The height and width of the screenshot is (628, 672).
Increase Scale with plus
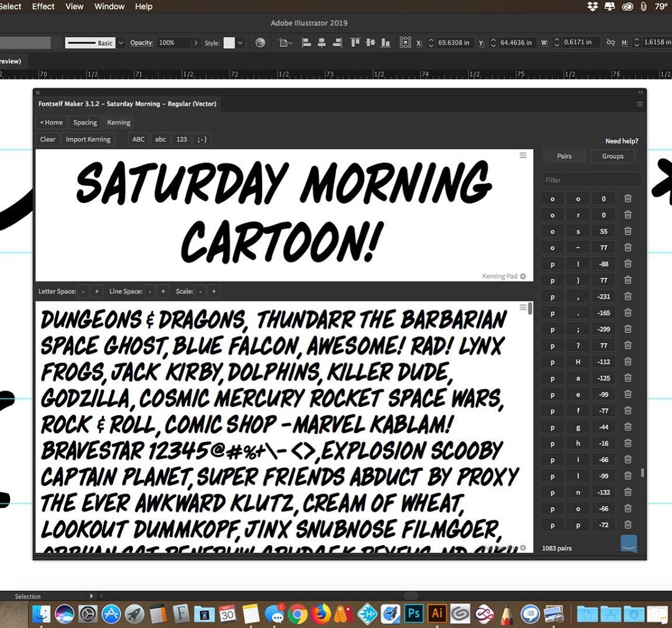pos(214,291)
